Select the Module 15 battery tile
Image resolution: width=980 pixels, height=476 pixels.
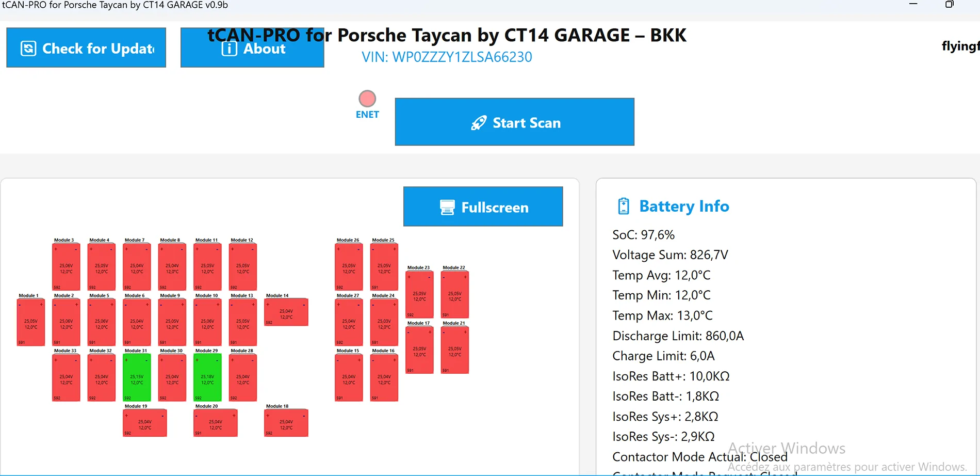tap(349, 377)
